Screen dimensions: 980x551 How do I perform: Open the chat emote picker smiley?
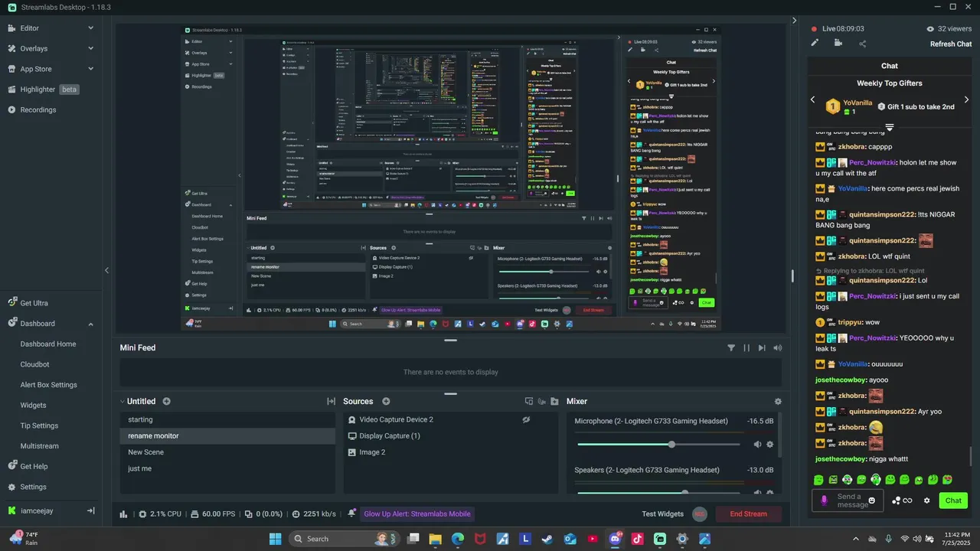[871, 500]
